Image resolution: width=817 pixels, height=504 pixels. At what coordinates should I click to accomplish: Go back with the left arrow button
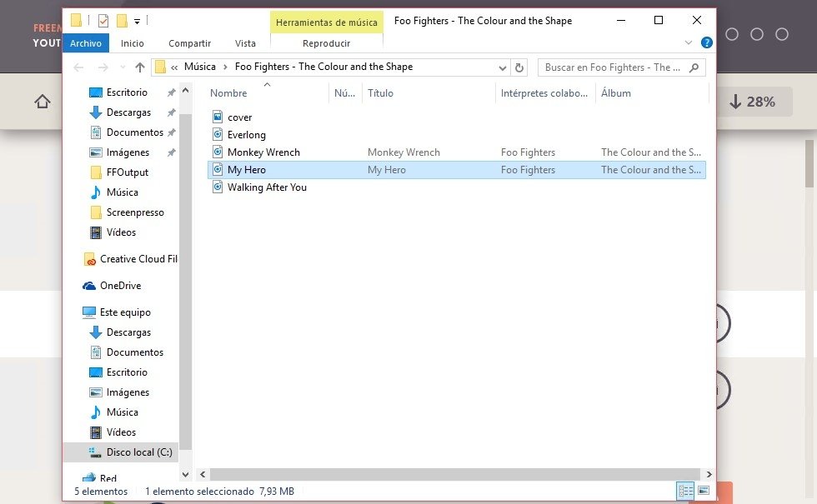[x=78, y=67]
